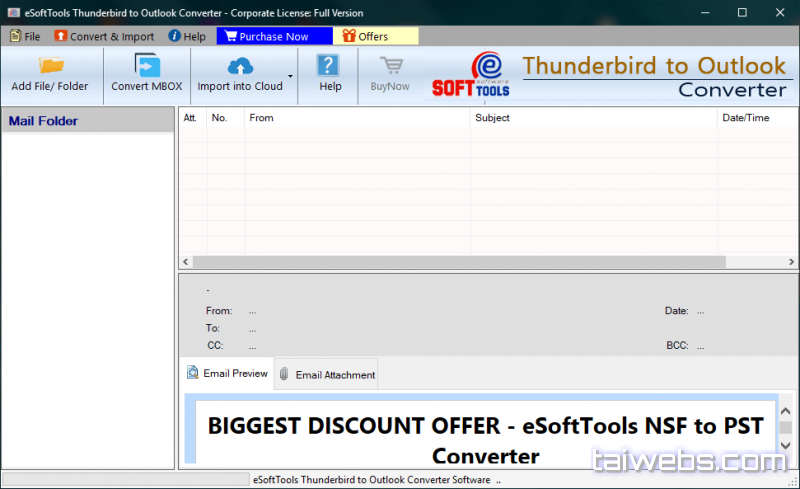800x489 pixels.
Task: Open the Convert & Import menu
Action: click(x=104, y=36)
